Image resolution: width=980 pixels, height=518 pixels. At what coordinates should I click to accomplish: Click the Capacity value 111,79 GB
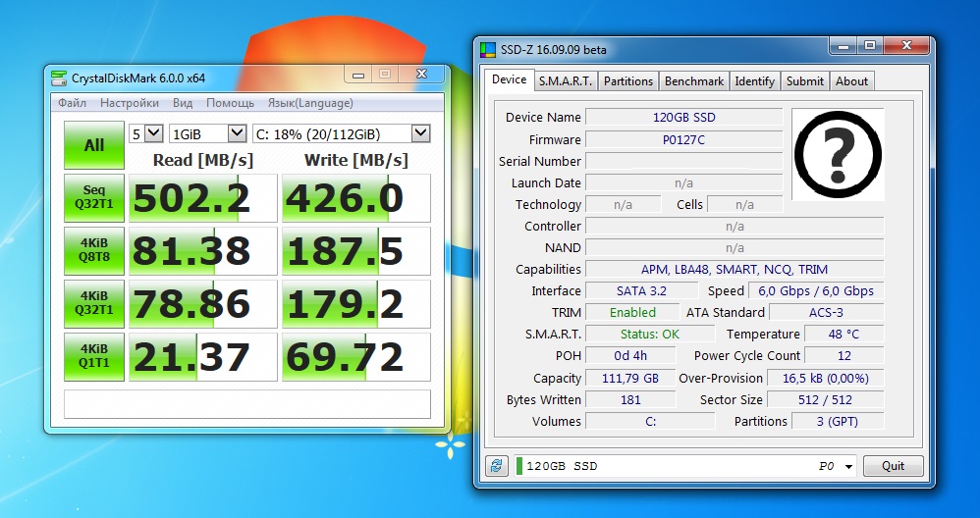click(x=630, y=379)
